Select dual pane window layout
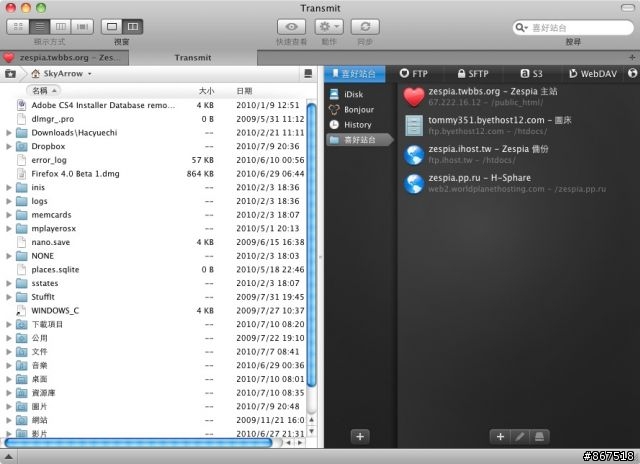The width and height of the screenshot is (640, 464). click(x=133, y=27)
